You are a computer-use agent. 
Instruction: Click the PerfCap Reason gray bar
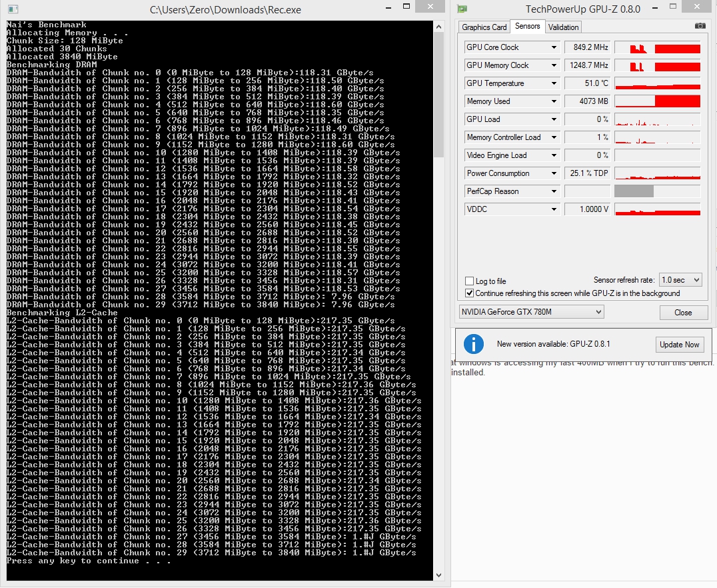pyautogui.click(x=634, y=191)
